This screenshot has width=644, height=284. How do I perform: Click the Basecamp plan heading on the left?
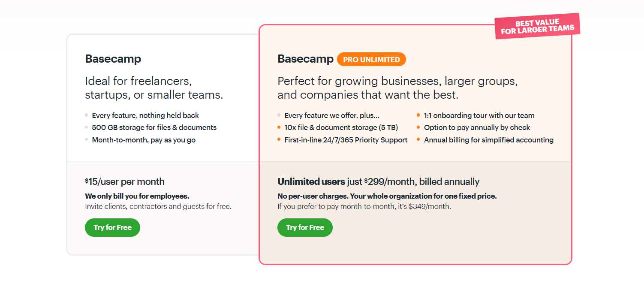[x=113, y=59]
